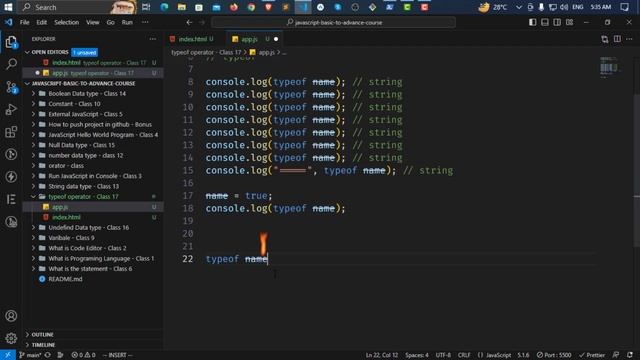Open the Search view in activity bar
The image size is (640, 360).
[x=11, y=64]
